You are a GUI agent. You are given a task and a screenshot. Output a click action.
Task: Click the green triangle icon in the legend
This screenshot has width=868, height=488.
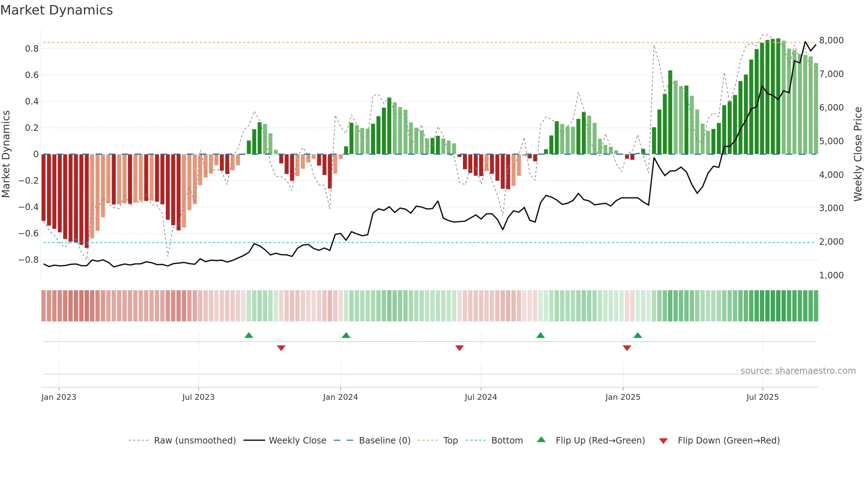click(541, 440)
